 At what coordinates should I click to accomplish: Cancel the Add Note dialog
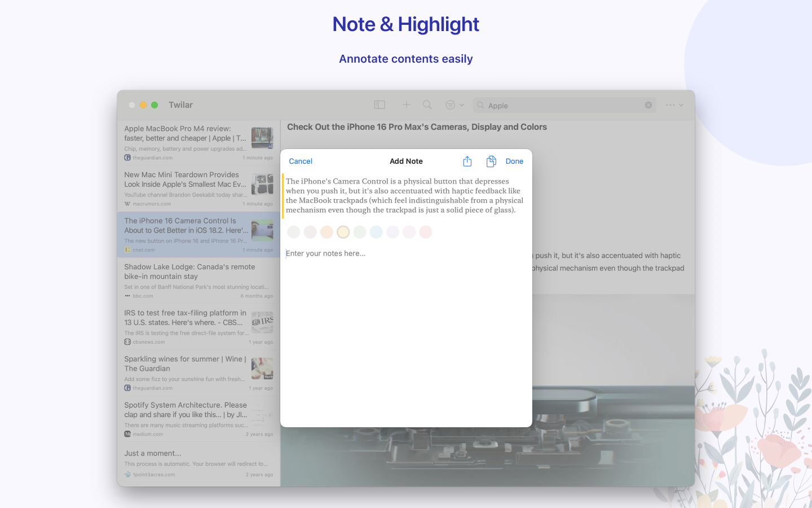301,161
